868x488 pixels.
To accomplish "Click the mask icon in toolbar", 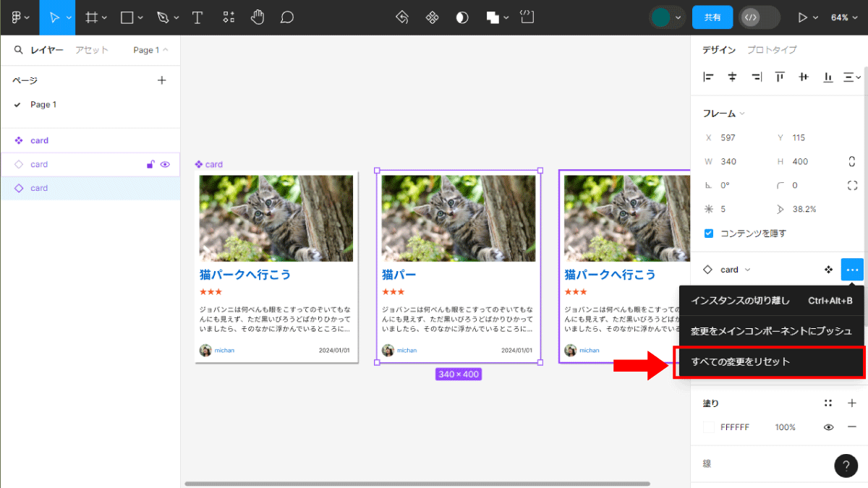I will click(x=462, y=17).
